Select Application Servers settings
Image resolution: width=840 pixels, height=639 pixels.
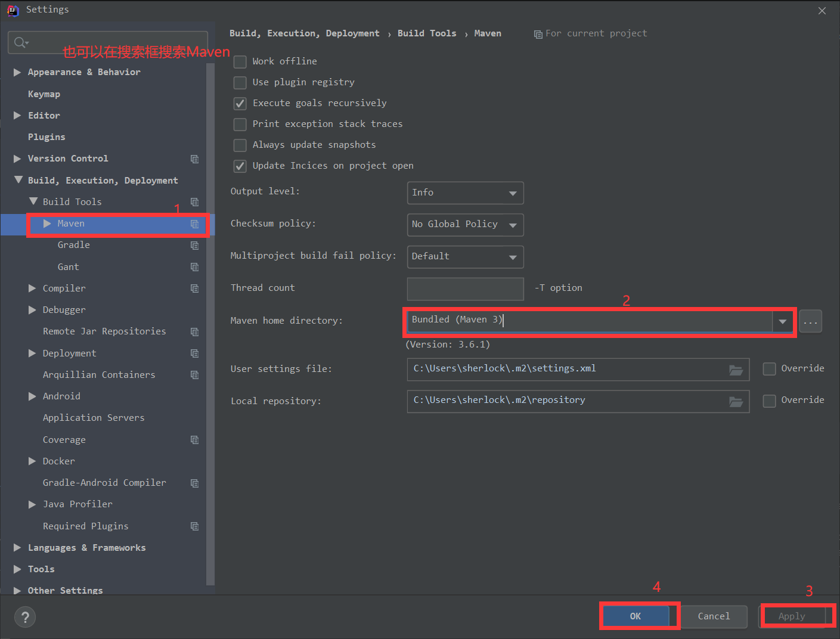(94, 418)
